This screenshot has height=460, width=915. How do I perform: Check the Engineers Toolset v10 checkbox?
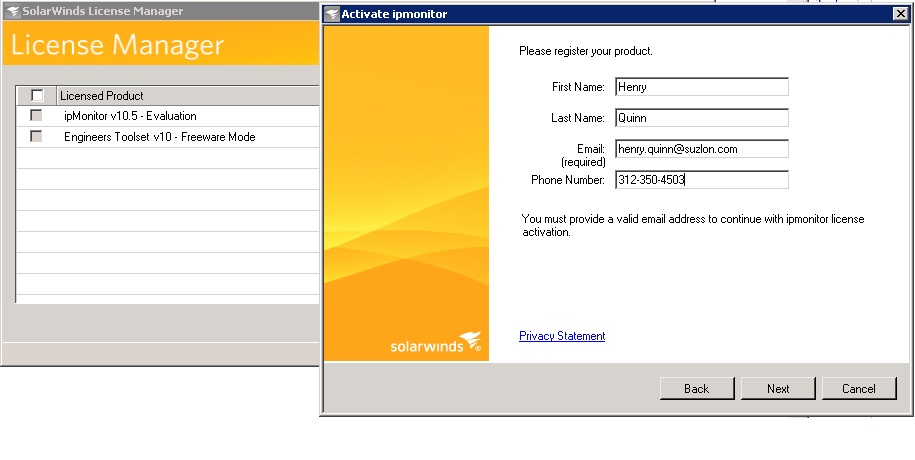(x=36, y=137)
